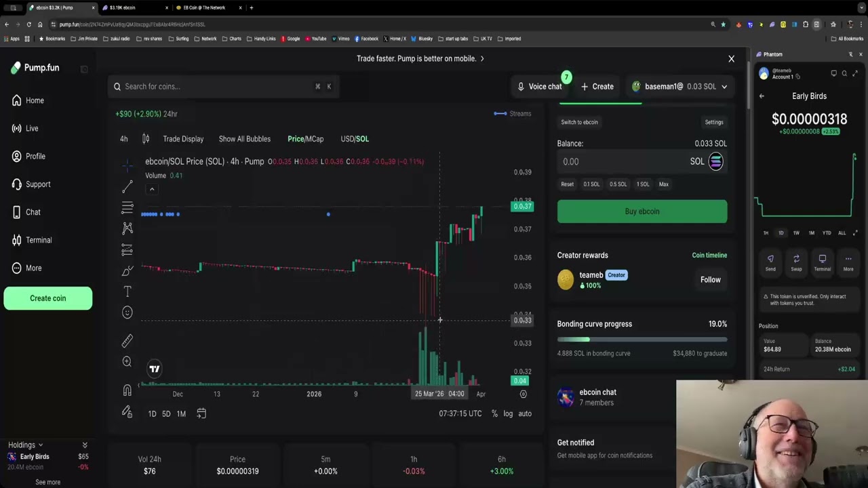Click See more under Holdings
The image size is (868, 488).
click(x=47, y=482)
